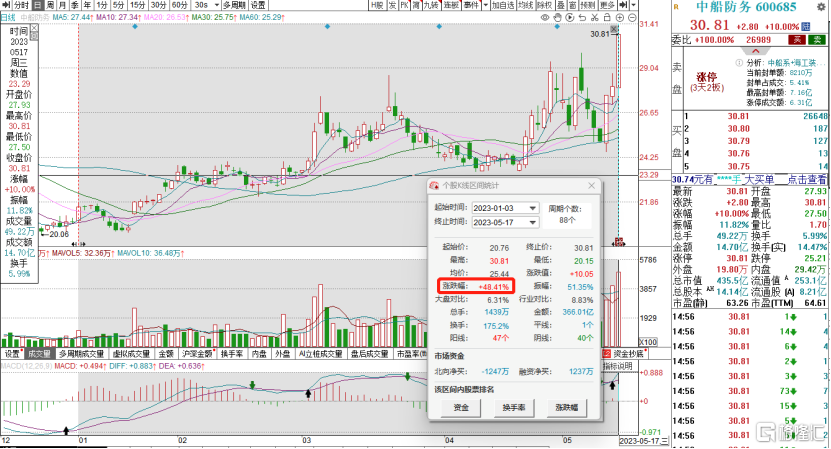Select the AI立桩成交量 indicator tab
Viewport: 831px width, 449px height.
tap(319, 354)
